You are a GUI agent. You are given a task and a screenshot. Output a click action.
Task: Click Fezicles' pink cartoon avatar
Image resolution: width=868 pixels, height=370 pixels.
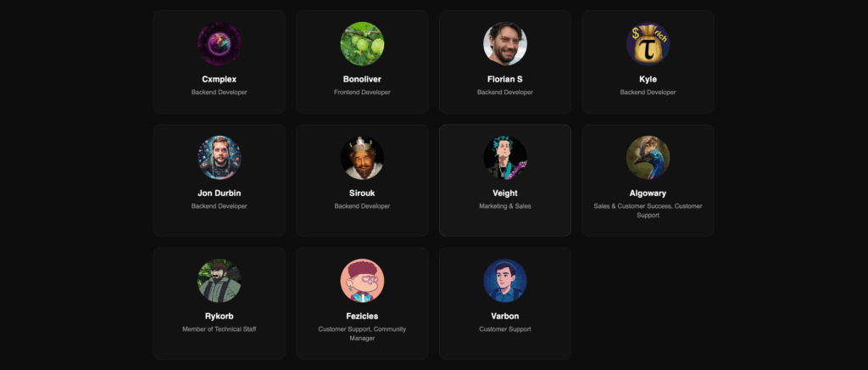tap(362, 281)
